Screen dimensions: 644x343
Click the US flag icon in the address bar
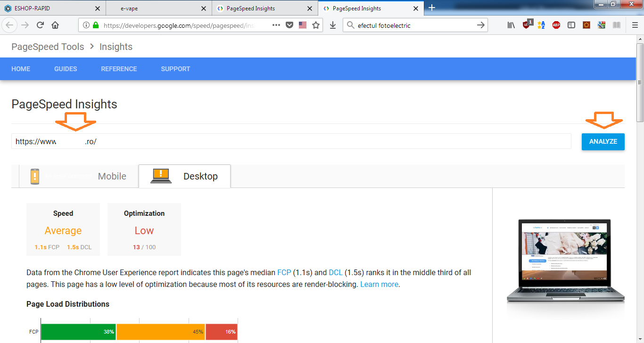[x=303, y=25]
